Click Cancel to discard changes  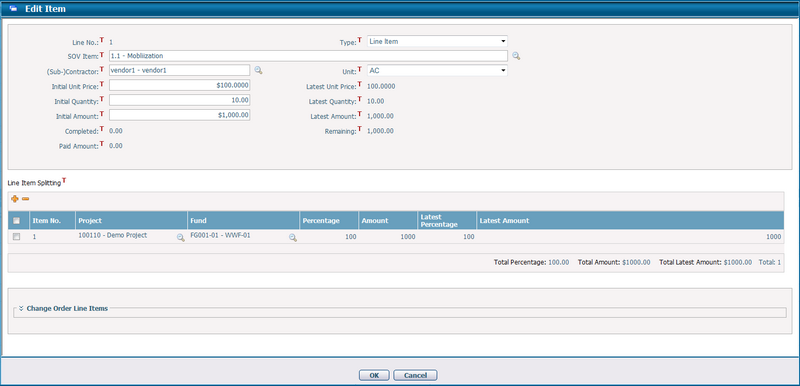click(415, 375)
